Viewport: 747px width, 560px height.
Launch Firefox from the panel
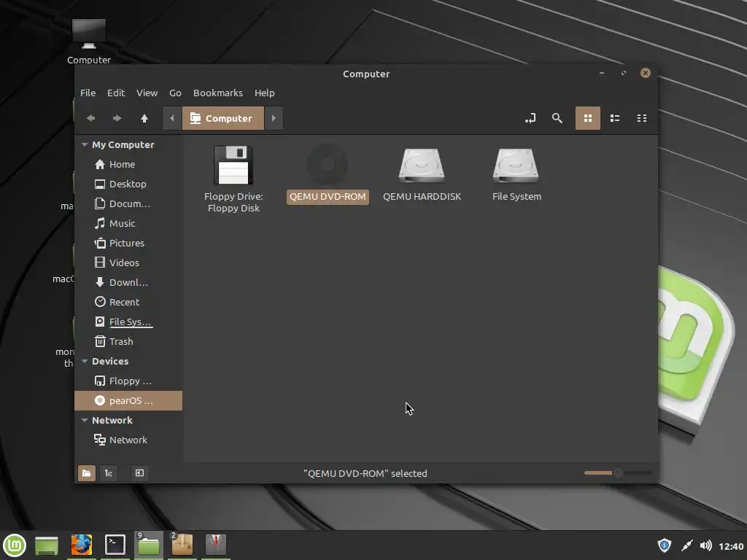(x=82, y=545)
